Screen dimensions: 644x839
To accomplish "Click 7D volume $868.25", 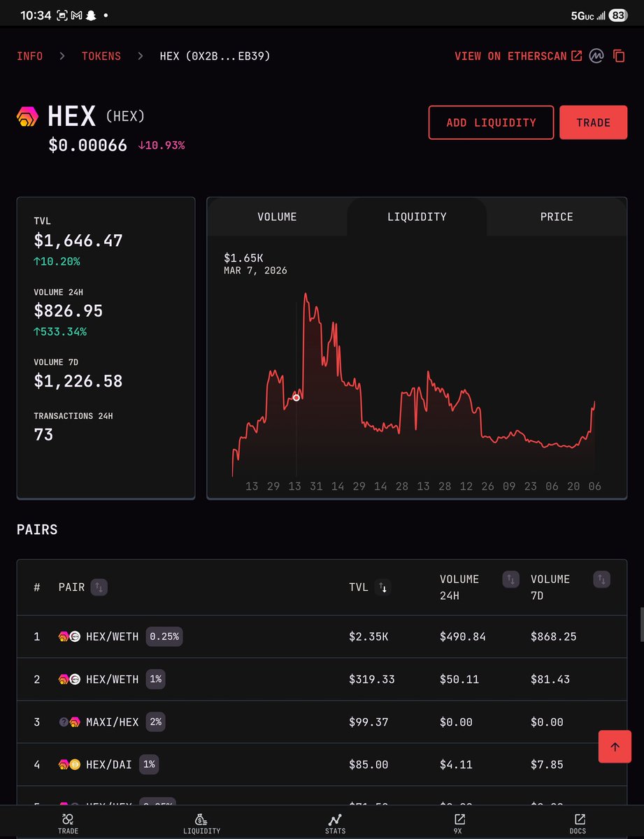I will [x=554, y=637].
